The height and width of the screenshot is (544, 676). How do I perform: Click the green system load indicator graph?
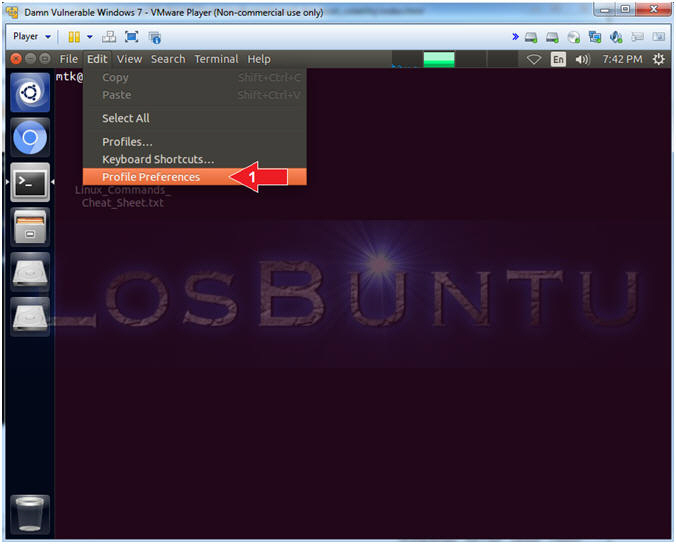[x=439, y=59]
